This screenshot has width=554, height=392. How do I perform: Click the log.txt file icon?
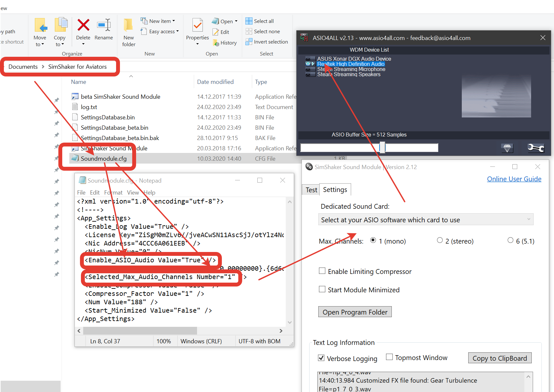pyautogui.click(x=75, y=106)
